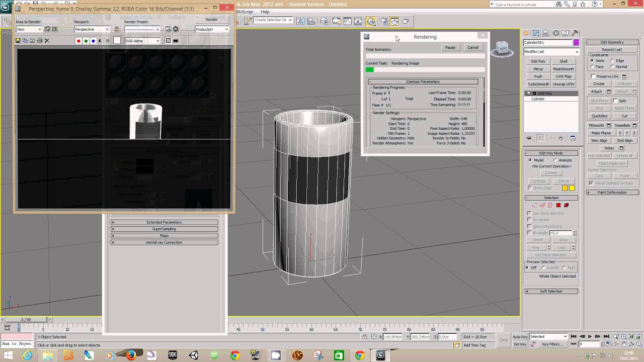Toggle the alpha channel display button
Image resolution: width=644 pixels, height=362 pixels.
click(x=100, y=41)
